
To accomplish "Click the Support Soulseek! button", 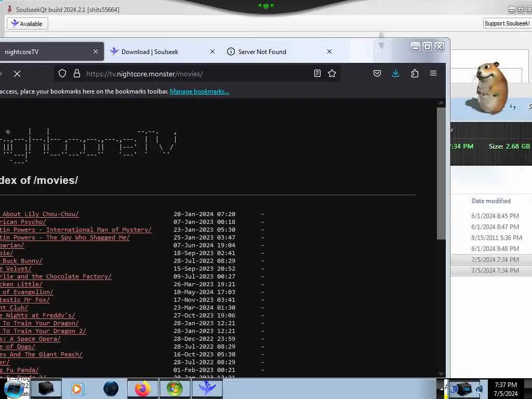I will pyautogui.click(x=507, y=23).
